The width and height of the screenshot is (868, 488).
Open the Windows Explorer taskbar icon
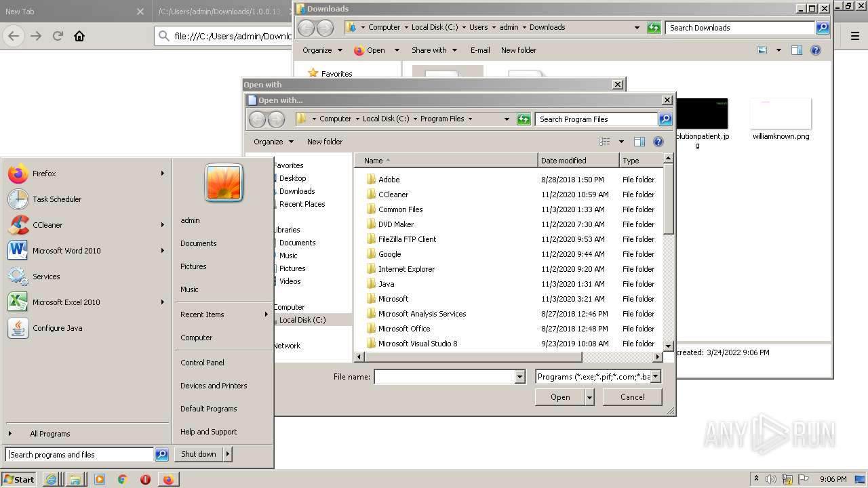(x=75, y=479)
